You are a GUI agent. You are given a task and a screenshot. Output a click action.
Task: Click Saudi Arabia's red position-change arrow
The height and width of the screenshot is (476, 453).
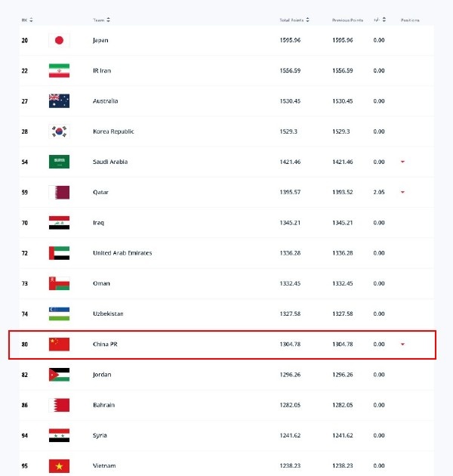click(402, 162)
